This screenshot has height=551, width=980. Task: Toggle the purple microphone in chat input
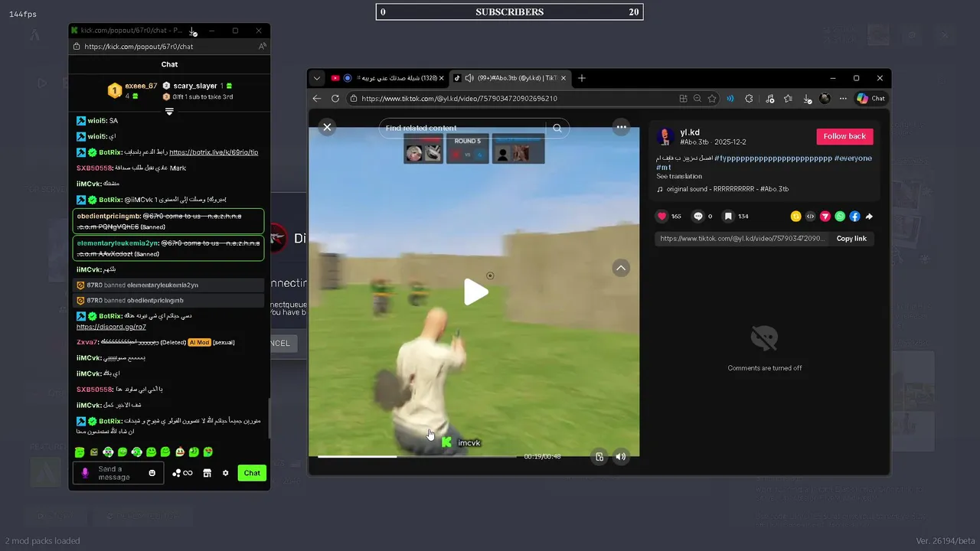(85, 473)
